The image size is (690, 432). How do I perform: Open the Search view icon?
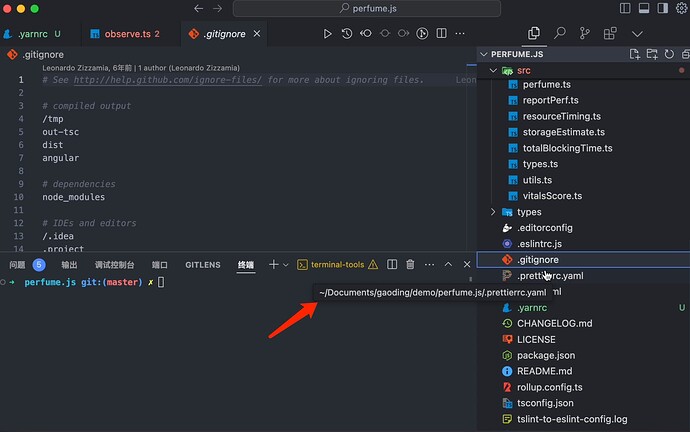click(x=559, y=33)
